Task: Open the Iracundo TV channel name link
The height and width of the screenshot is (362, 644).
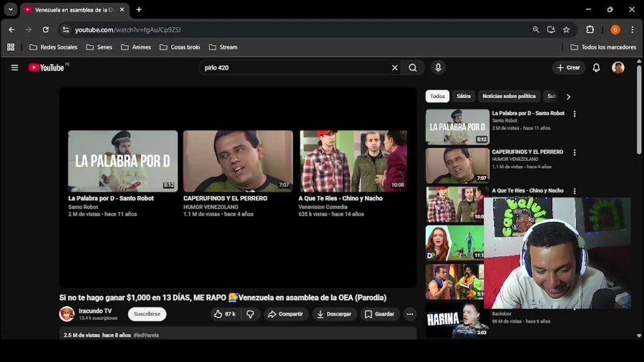Action: 95,311
